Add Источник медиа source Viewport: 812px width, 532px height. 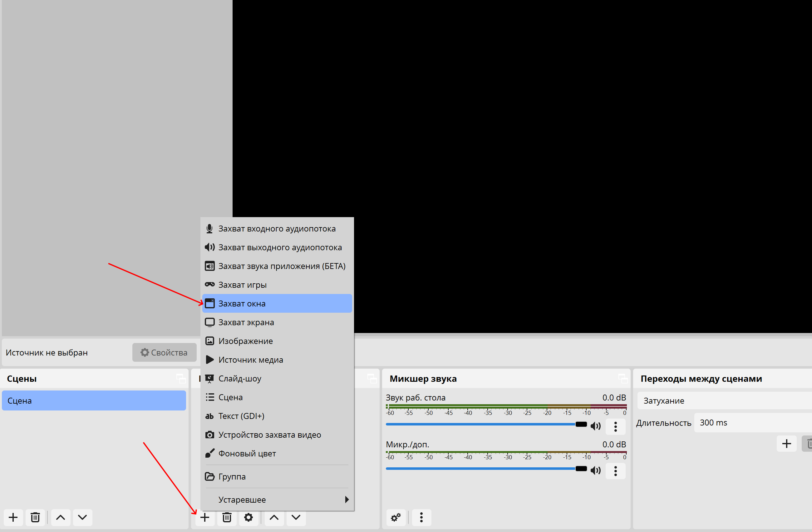coord(277,360)
